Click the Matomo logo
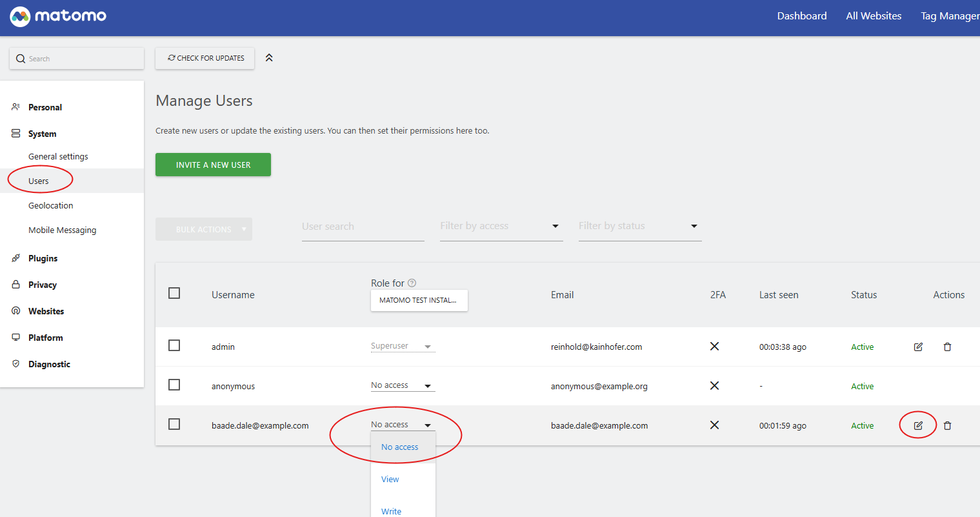Image resolution: width=980 pixels, height=517 pixels. coord(58,16)
